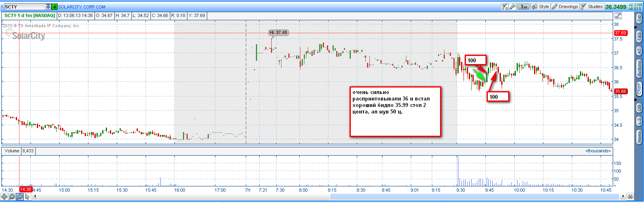644x203 pixels.
Task: Open the L2 sidebar tab
Action: (x=639, y=121)
